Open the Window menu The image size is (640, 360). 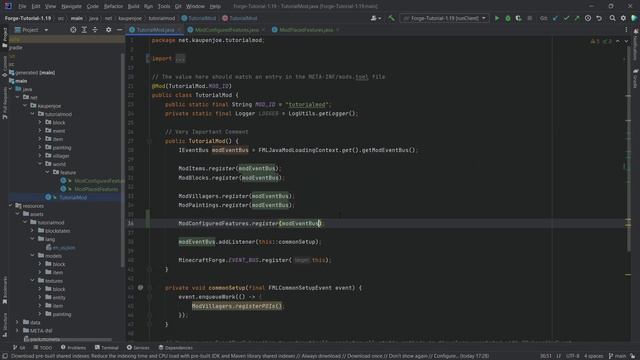(x=195, y=6)
